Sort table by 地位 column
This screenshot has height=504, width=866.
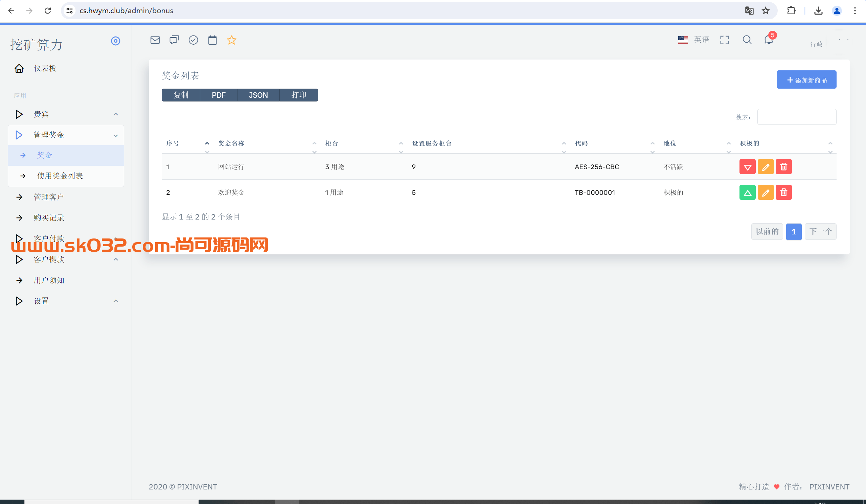click(x=697, y=144)
